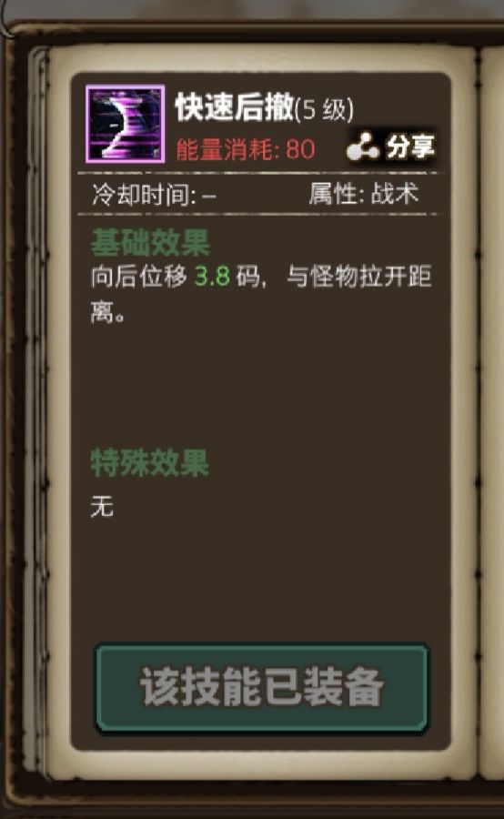Click the adjacent book page on the right
The height and width of the screenshot is (819, 504).
pos(492,408)
